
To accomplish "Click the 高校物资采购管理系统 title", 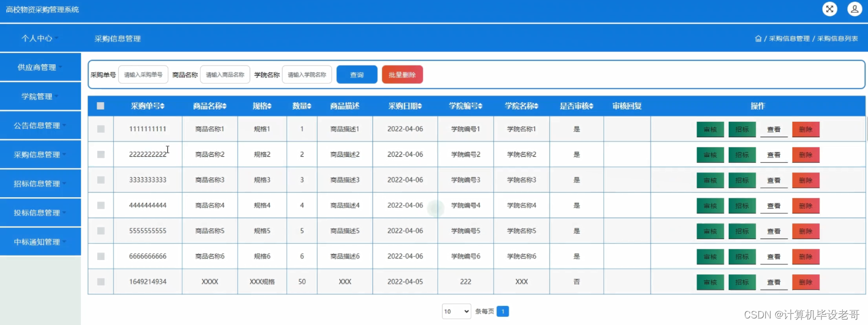I will point(42,9).
